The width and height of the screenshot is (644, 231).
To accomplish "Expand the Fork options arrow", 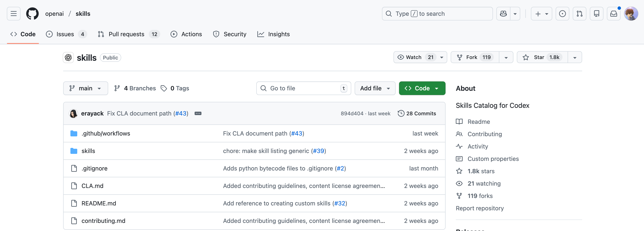I will [506, 58].
